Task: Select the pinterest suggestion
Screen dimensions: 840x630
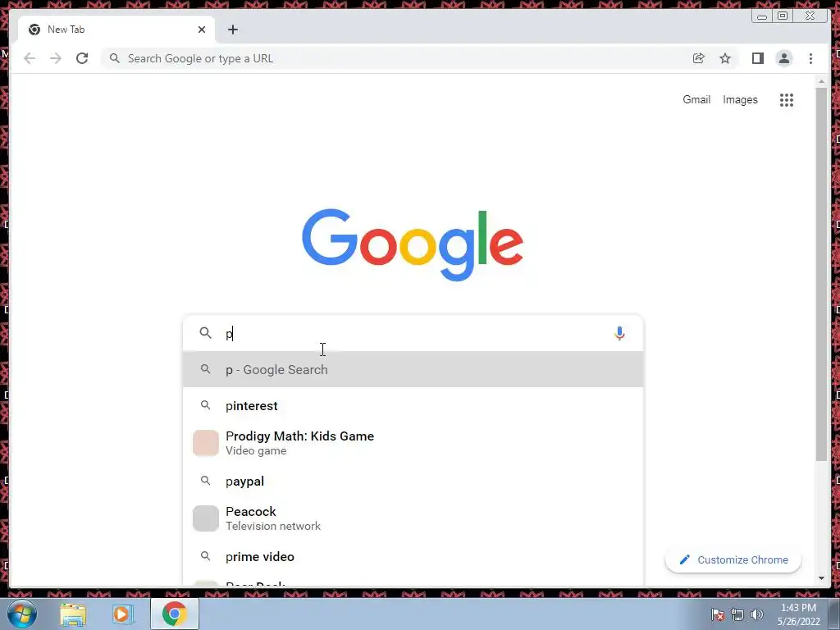Action: (413, 405)
